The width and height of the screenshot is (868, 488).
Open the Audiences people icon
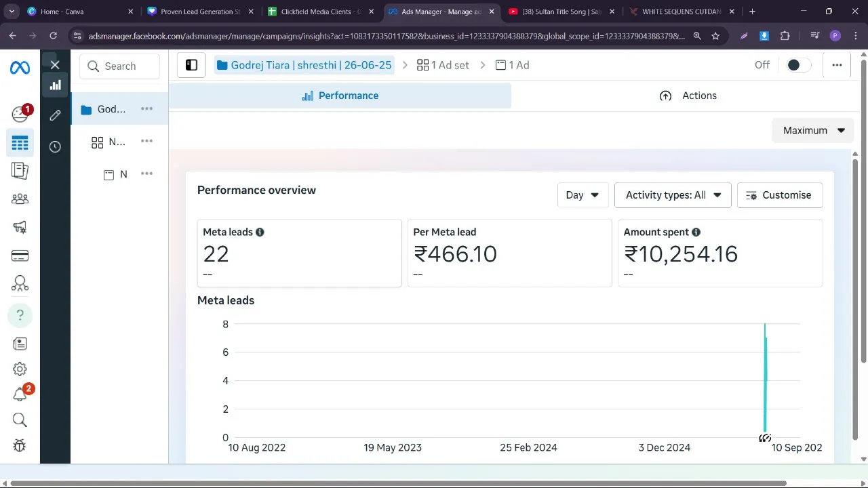(x=20, y=199)
